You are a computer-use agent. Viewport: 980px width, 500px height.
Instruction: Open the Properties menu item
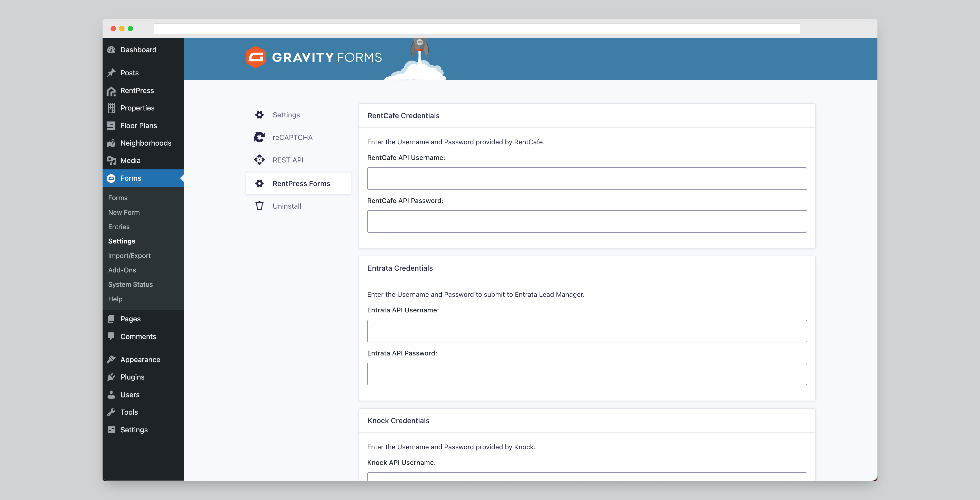click(x=143, y=108)
